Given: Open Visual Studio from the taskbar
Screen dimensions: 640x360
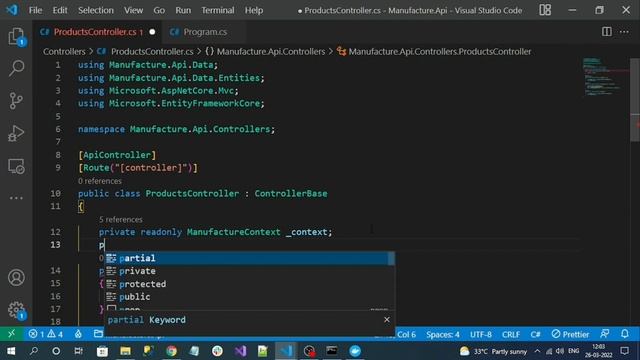Looking at the screenshot, I should pos(240,351).
